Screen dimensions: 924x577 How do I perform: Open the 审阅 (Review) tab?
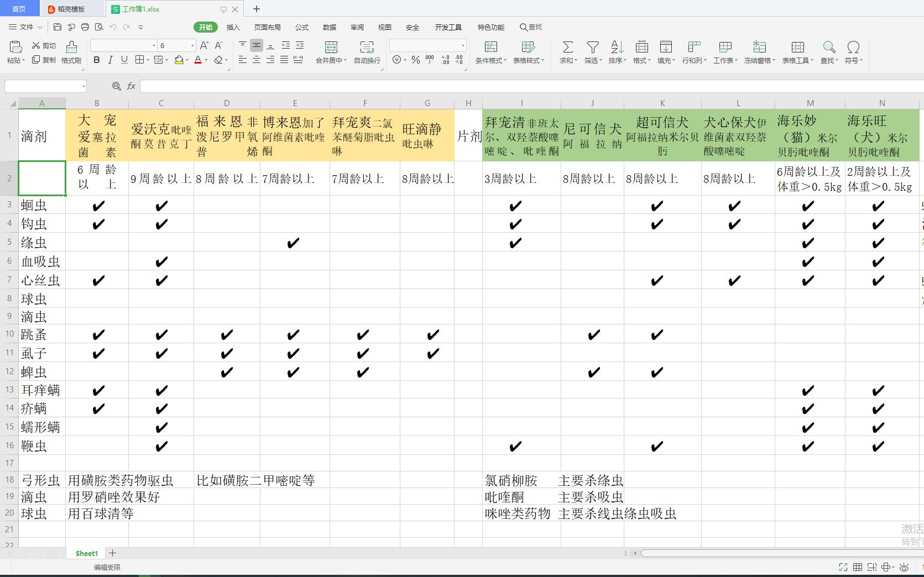pyautogui.click(x=357, y=27)
